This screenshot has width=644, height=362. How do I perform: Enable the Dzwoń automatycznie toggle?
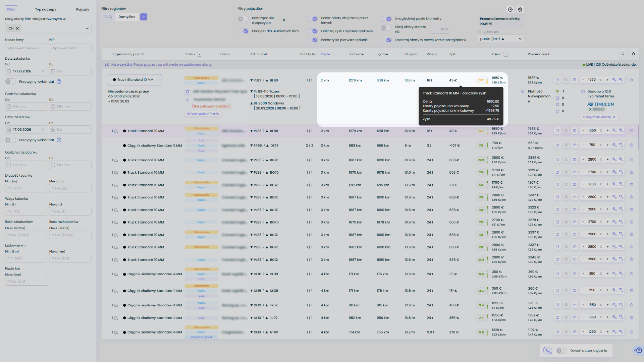561,351
